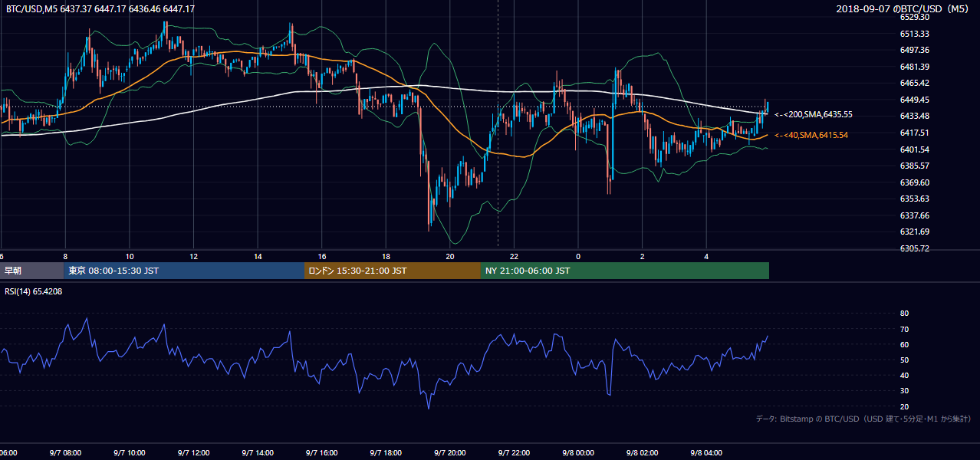The width and height of the screenshot is (980, 460).
Task: Click price axis value 6529.30
Action: pyautogui.click(x=915, y=17)
